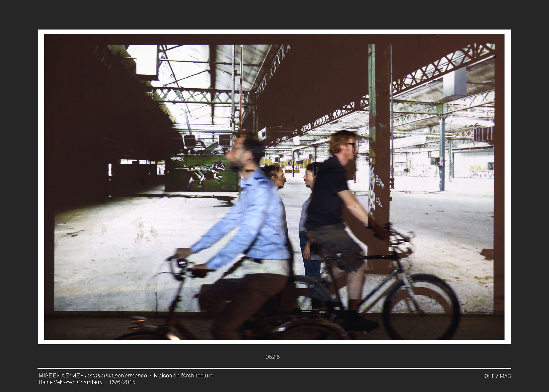
Task: Click the 'Usine Vetrotex, Chambéry' location text
Action: coord(70,382)
